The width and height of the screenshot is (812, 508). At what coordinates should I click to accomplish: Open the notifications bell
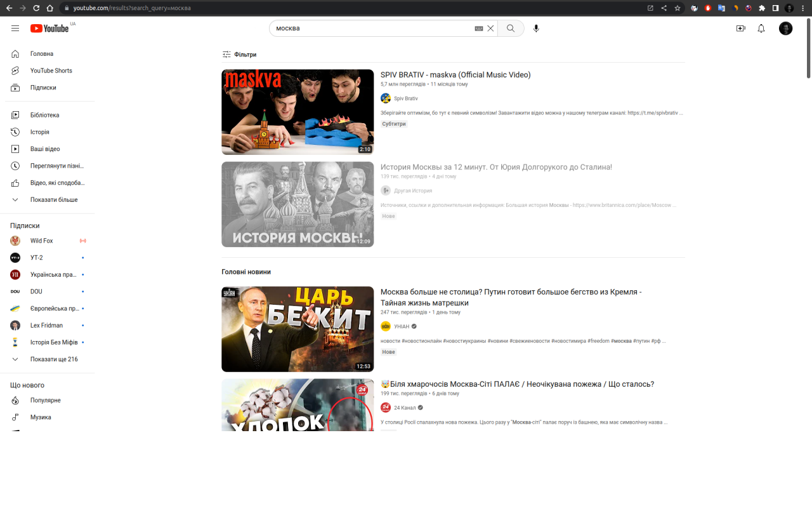pos(761,29)
